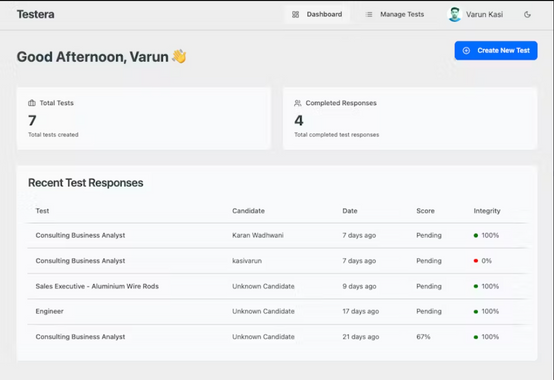Click the Create New Test button

click(496, 51)
